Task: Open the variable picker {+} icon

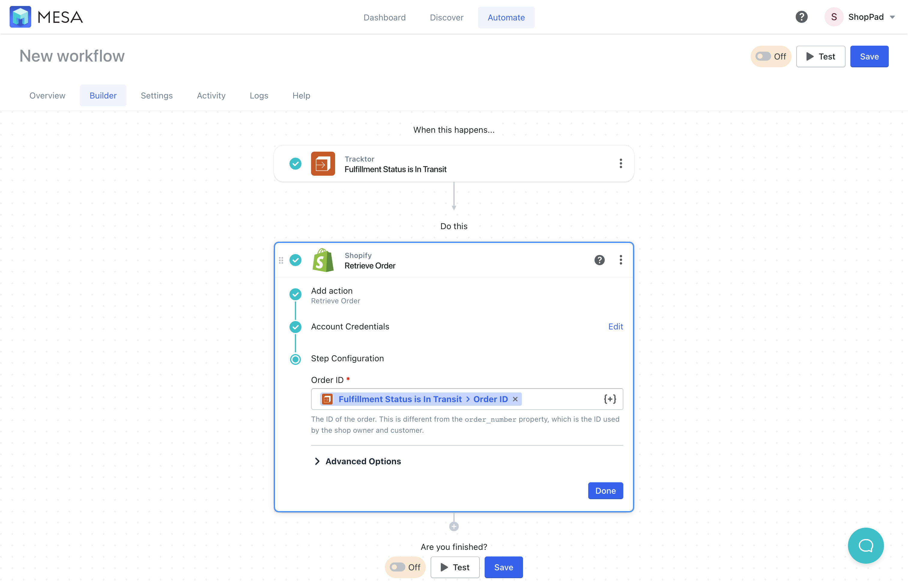Action: tap(610, 399)
